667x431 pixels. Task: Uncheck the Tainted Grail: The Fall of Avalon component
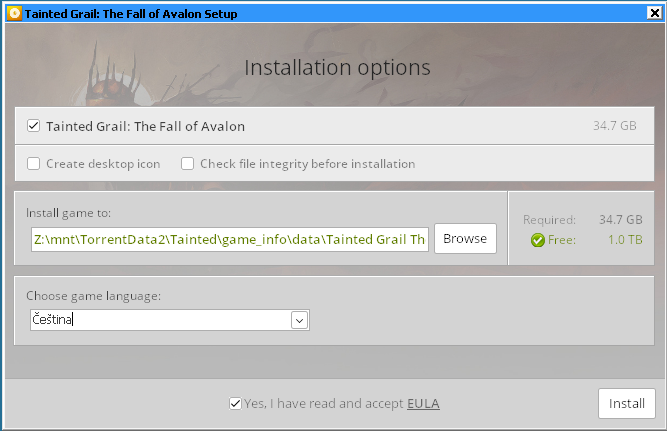[x=33, y=127]
